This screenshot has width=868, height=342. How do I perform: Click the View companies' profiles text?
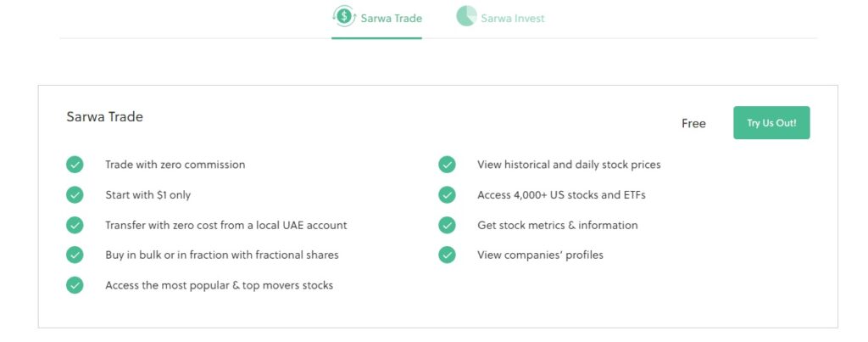540,255
